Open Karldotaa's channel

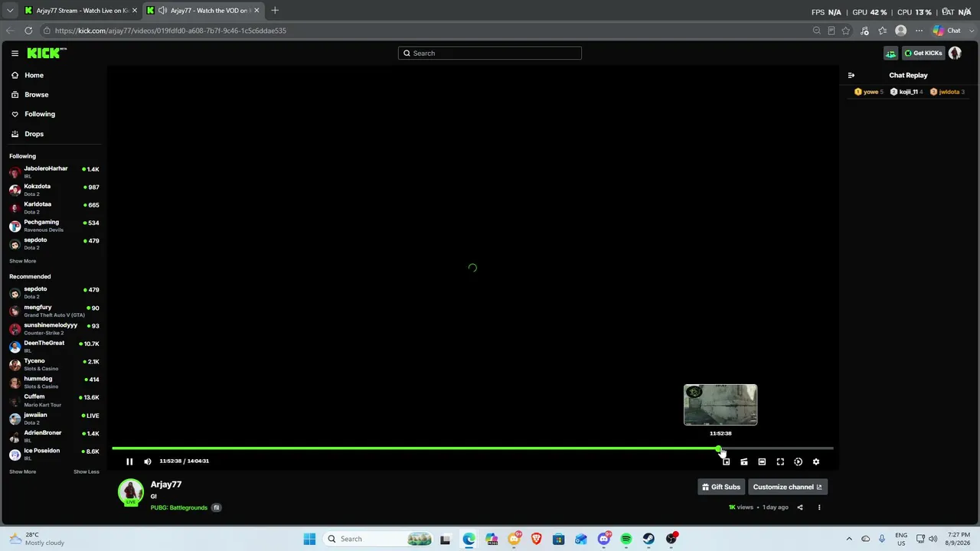tap(54, 207)
